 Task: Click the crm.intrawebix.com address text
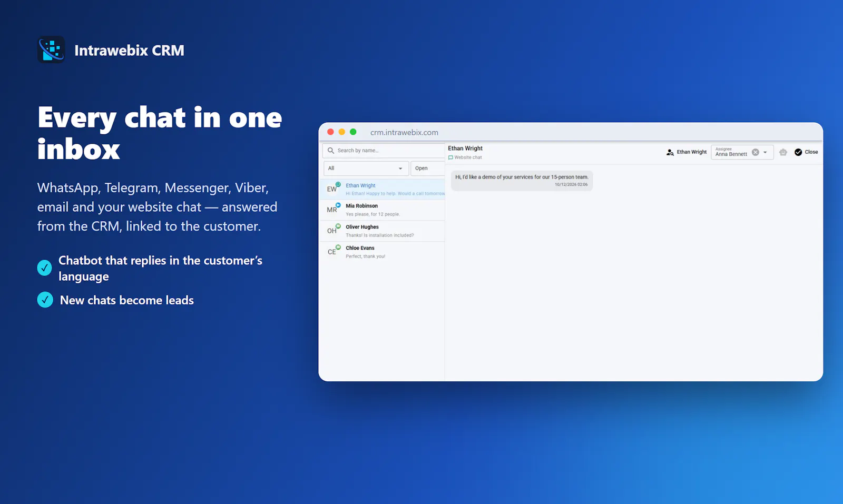[x=404, y=133]
